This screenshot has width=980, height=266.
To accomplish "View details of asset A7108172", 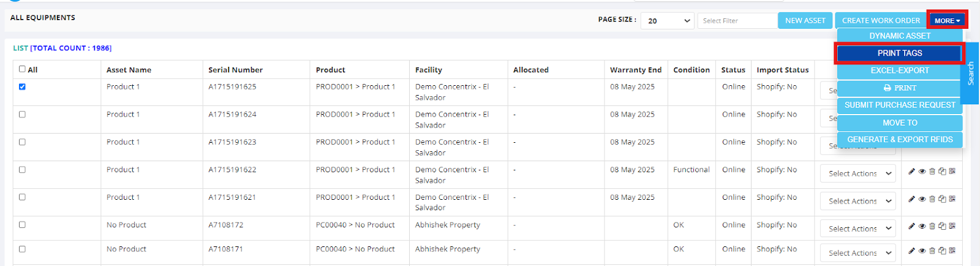I will pos(922,226).
